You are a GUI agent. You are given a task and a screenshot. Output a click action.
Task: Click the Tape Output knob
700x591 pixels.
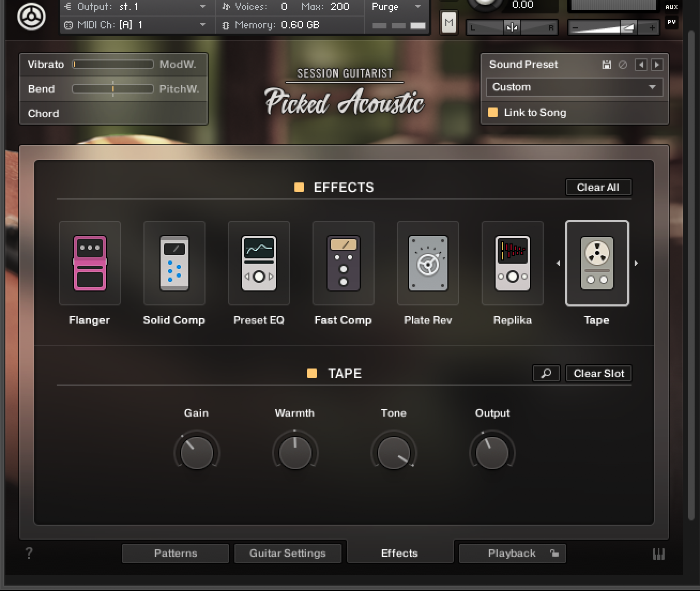pyautogui.click(x=492, y=452)
